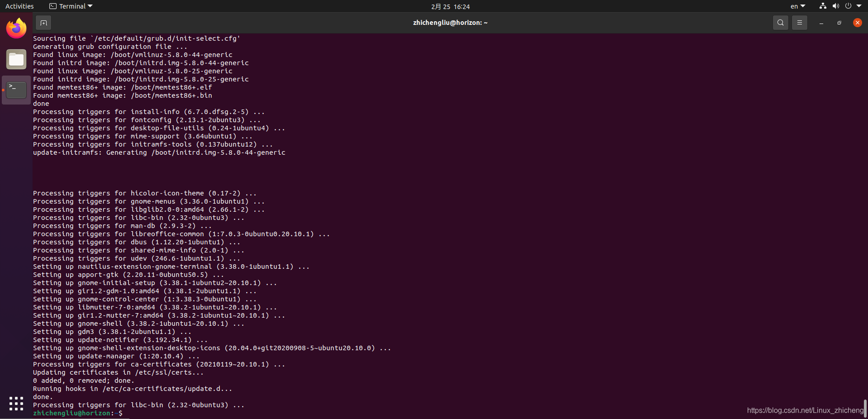
Task: Click the 'update-initramfs: Generating' line
Action: point(159,152)
